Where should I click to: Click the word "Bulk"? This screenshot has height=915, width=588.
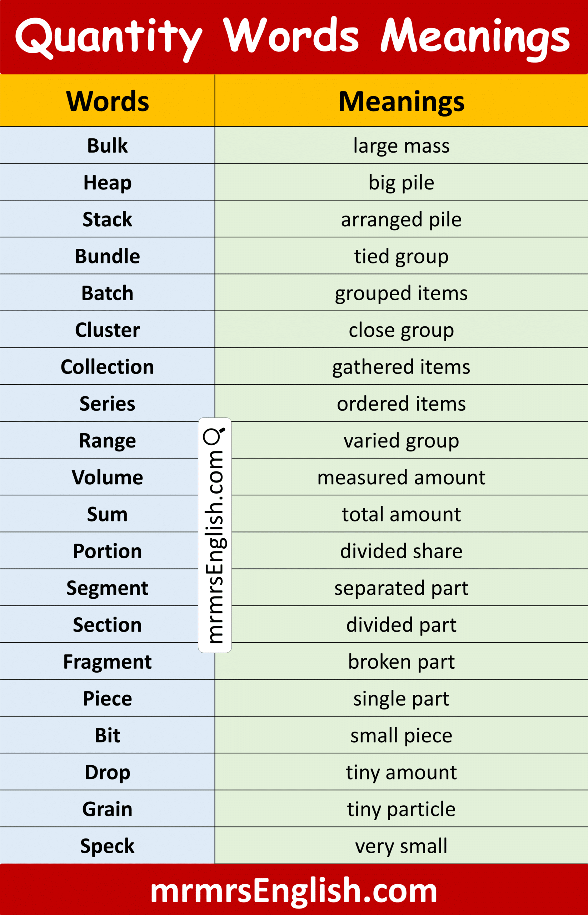[107, 145]
